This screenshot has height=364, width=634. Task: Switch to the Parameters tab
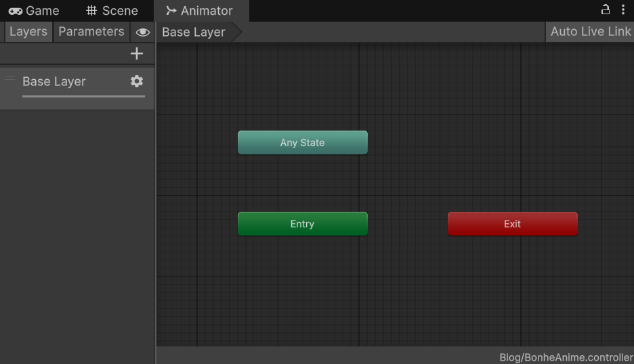91,32
